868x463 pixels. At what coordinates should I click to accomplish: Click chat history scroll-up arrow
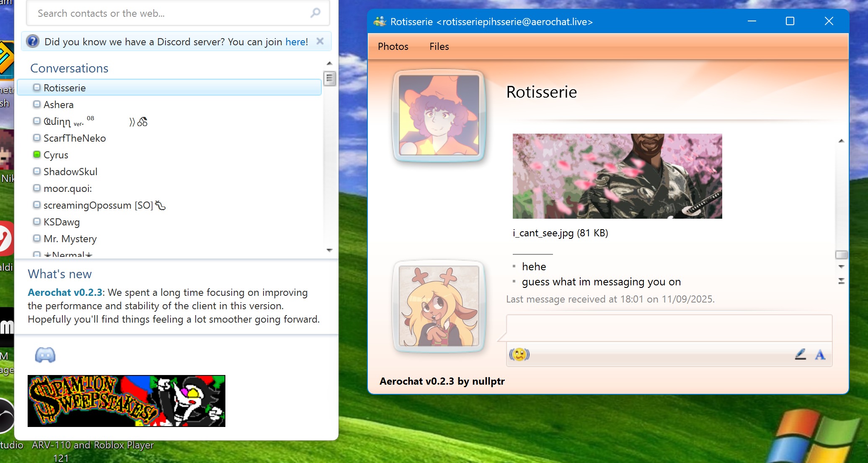coord(841,141)
